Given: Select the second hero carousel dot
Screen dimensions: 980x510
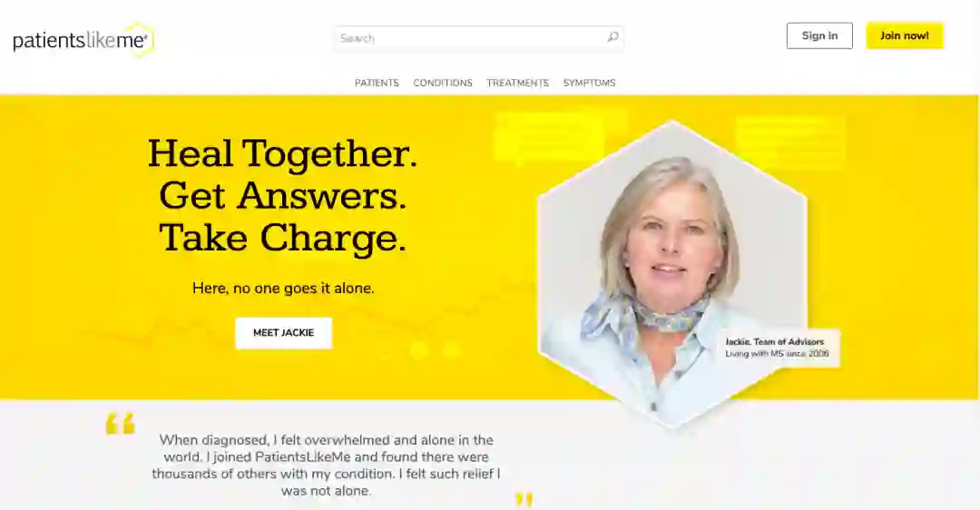Looking at the screenshot, I should [x=418, y=350].
